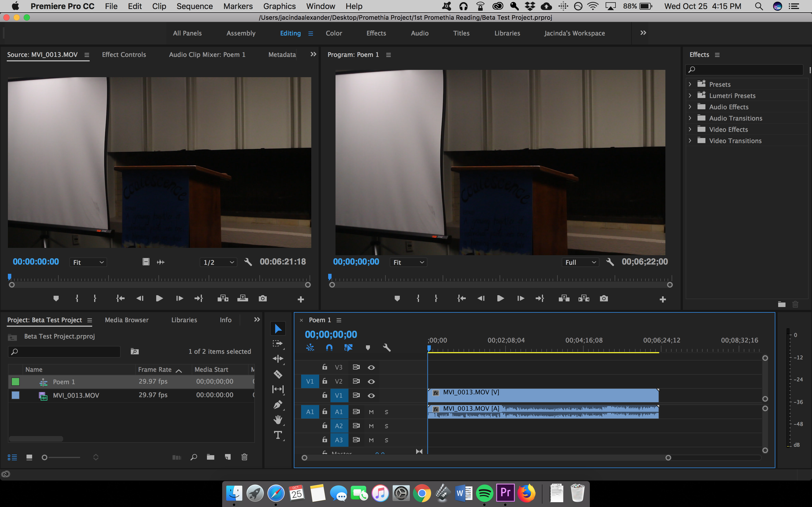Select the Pen tool in toolbar

(x=278, y=404)
